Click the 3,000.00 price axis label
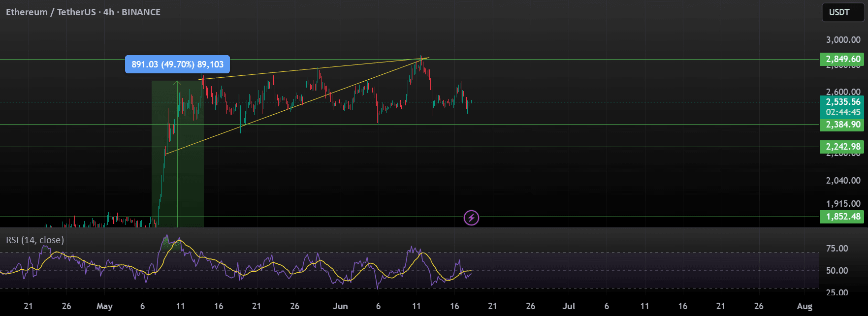Image resolution: width=868 pixels, height=316 pixels. [x=843, y=40]
